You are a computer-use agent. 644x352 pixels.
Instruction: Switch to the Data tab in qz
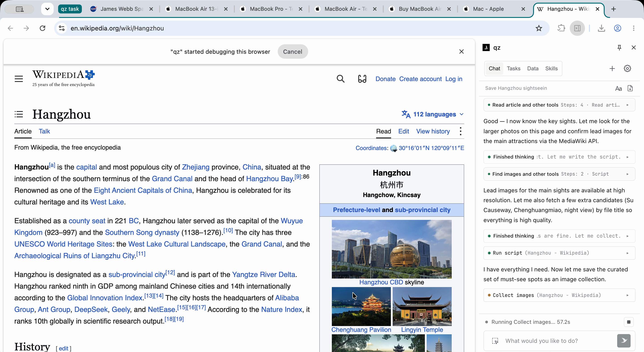(x=533, y=69)
